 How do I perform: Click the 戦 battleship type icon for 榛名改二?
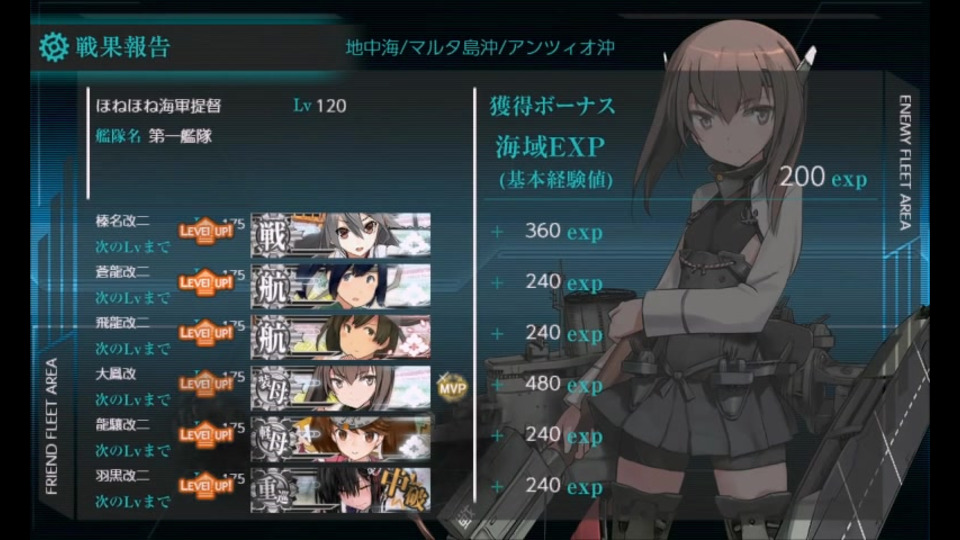point(271,235)
